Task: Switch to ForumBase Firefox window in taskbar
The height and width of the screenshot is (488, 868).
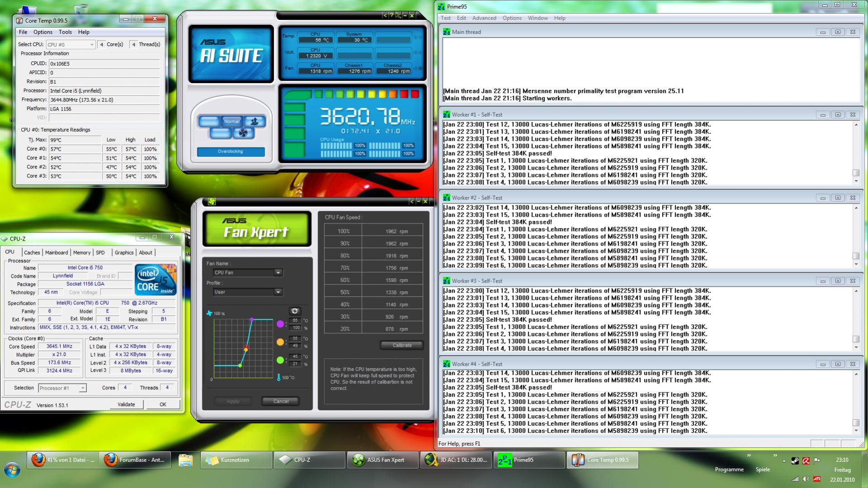Action: click(136, 460)
